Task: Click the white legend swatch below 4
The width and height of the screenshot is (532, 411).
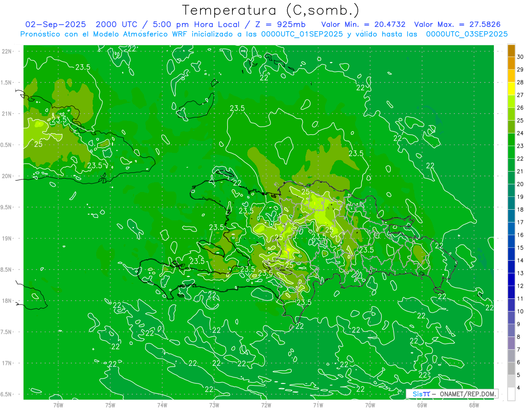Action: (x=511, y=394)
